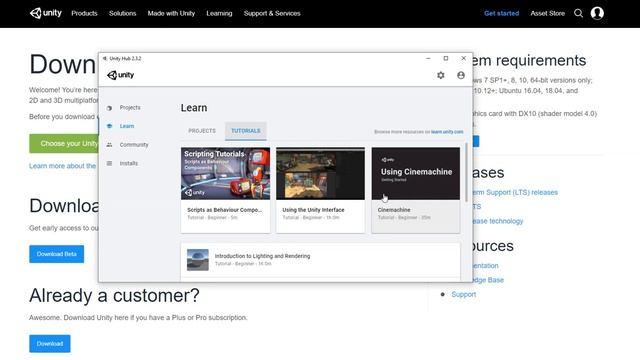Open Products menu on Unity website
The height and width of the screenshot is (360, 640).
(84, 13)
